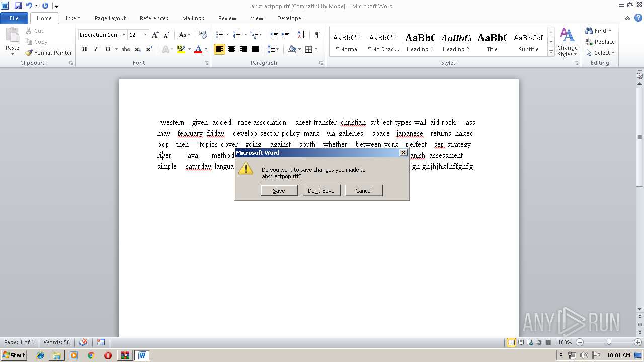Toggle text highlight color

(x=181, y=49)
